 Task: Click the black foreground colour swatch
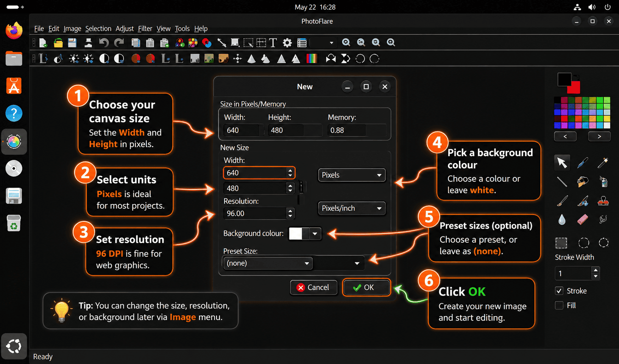[x=564, y=79]
